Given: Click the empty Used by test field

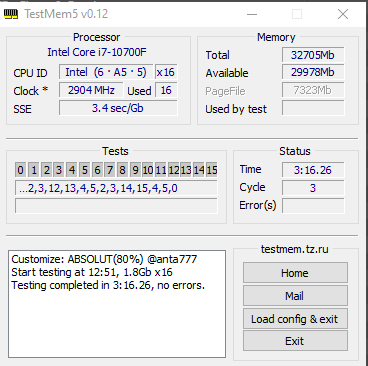Looking at the screenshot, I should [313, 108].
